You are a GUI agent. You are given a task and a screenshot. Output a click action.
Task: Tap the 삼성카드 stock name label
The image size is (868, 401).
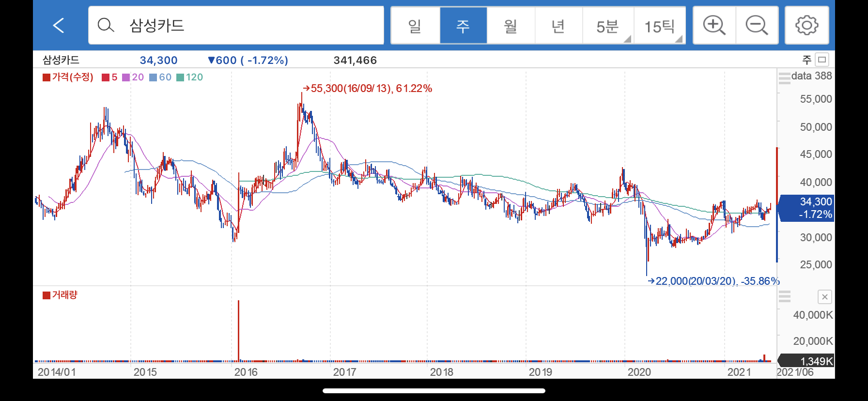61,60
